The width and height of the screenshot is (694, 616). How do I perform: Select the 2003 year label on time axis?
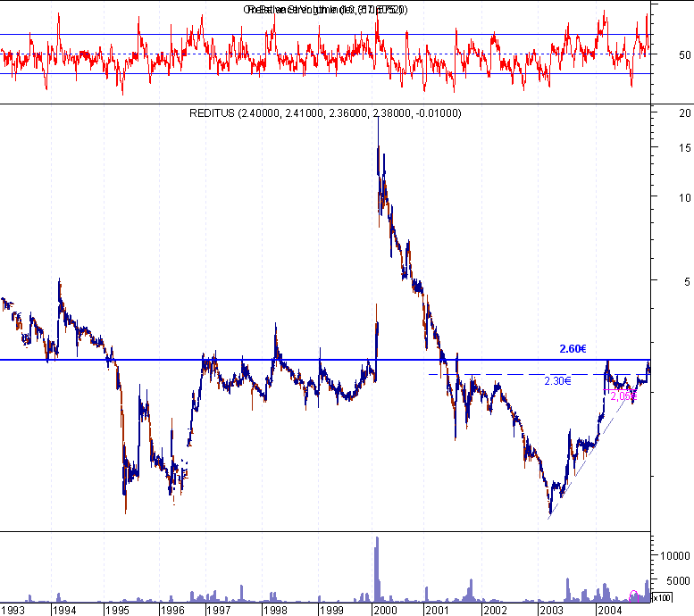[x=551, y=611]
